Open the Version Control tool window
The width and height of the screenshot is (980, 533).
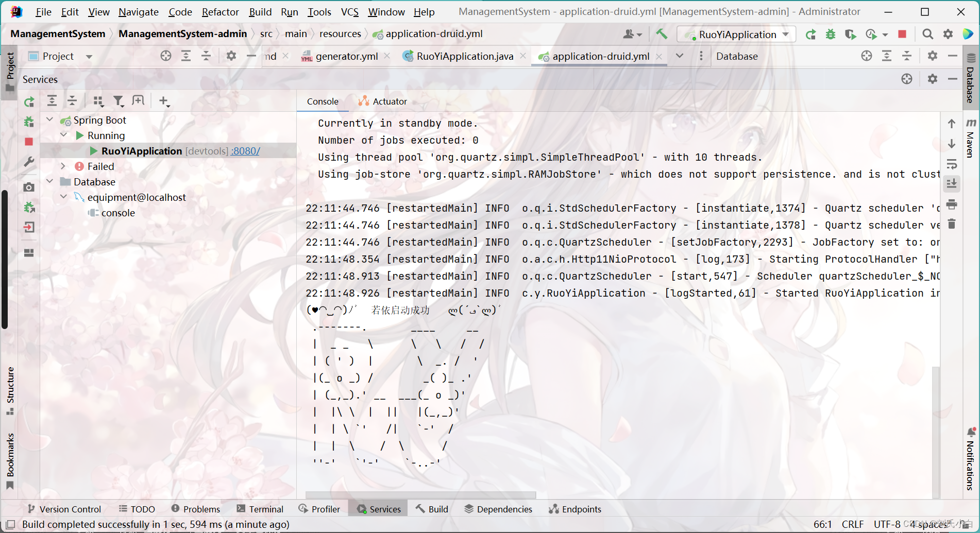[64, 509]
